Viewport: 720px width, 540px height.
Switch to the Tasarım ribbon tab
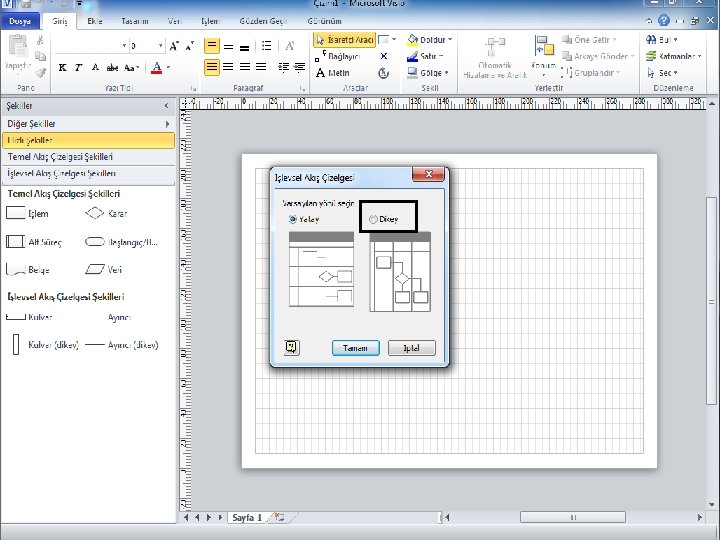pyautogui.click(x=134, y=21)
